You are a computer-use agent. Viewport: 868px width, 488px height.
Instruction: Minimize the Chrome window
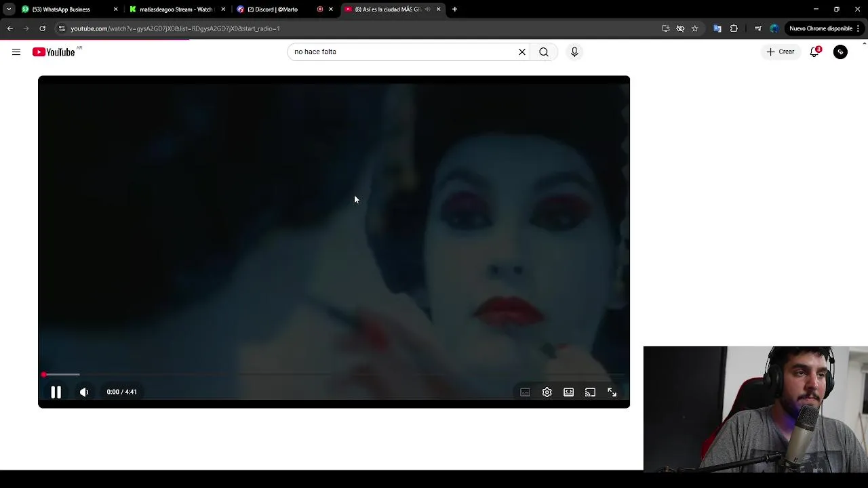click(816, 9)
